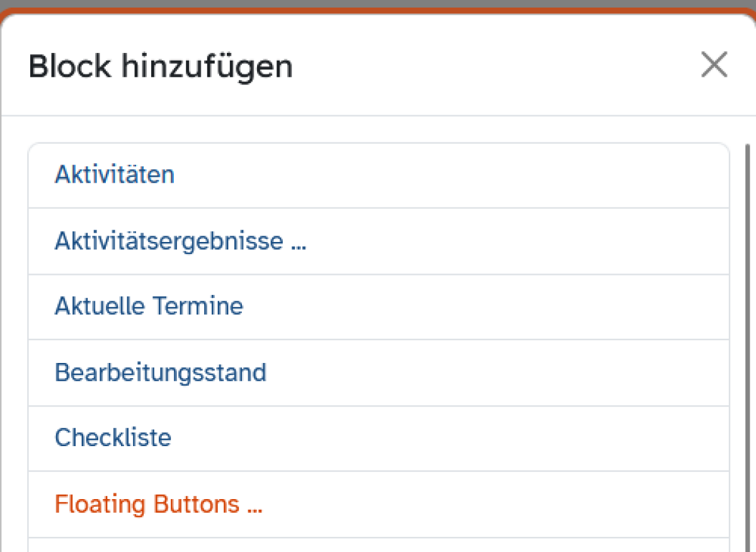Add the Aktivitäten block
Screen dimensions: 756x552
(115, 175)
